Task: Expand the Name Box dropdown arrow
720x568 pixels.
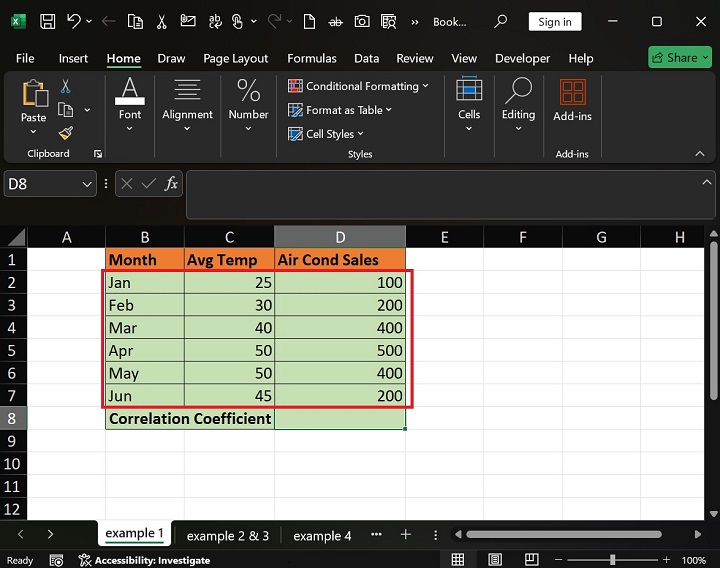Action: pyautogui.click(x=85, y=184)
